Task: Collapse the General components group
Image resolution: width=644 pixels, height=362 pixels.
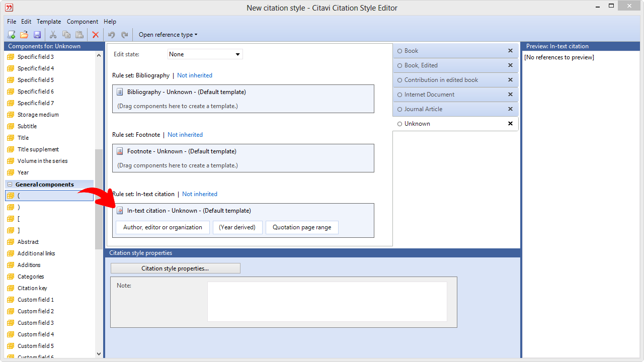Action: point(10,185)
